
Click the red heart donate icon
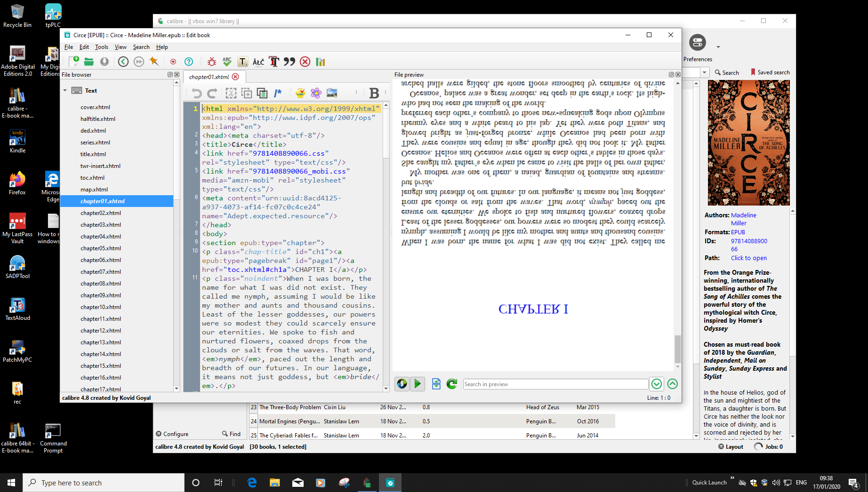click(173, 62)
